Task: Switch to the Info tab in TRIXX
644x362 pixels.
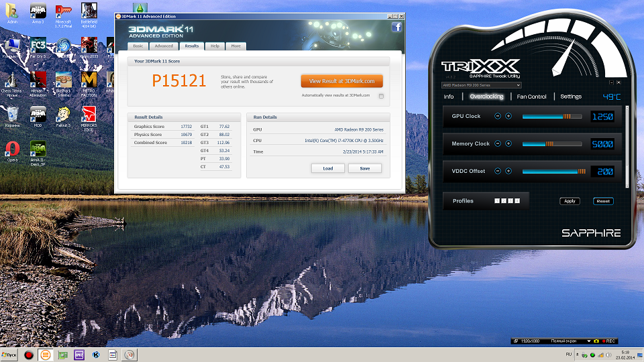Action: pos(449,97)
